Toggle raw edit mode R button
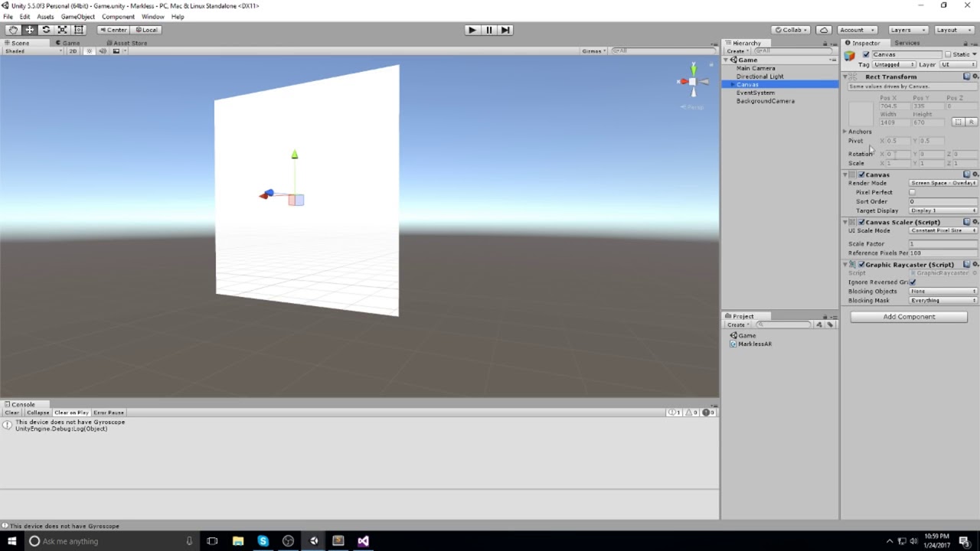 point(971,122)
